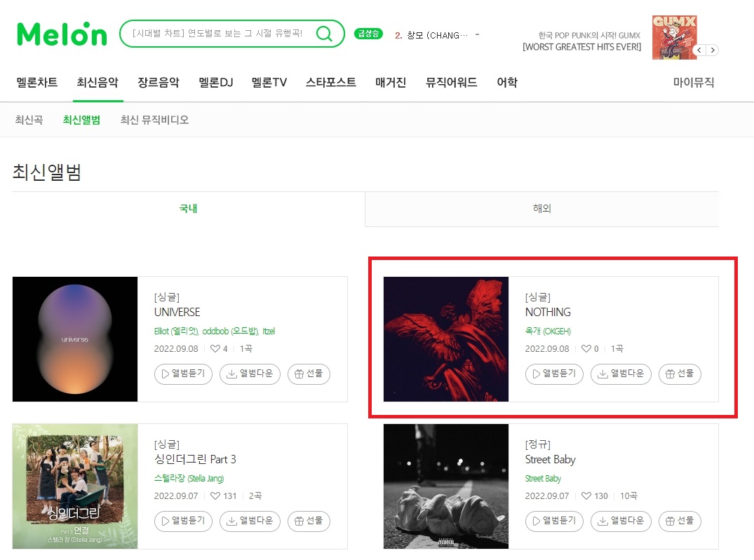The image size is (754, 560).
Task: Click heart icon on Street Baby album
Action: [x=586, y=496]
